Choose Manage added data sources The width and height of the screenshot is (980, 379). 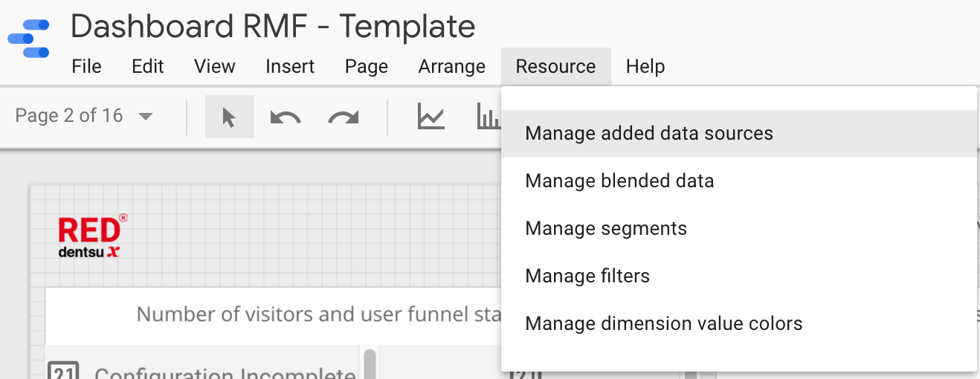tap(648, 134)
